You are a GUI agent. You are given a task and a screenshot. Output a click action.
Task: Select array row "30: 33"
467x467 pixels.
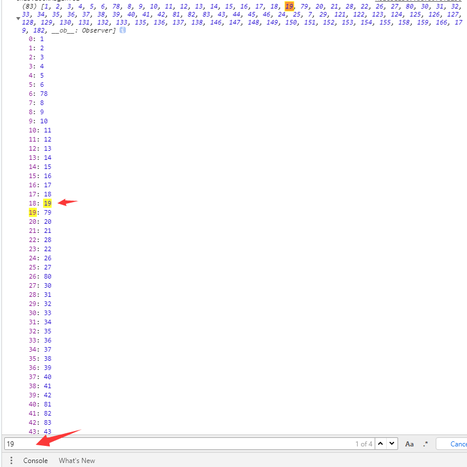click(x=40, y=313)
